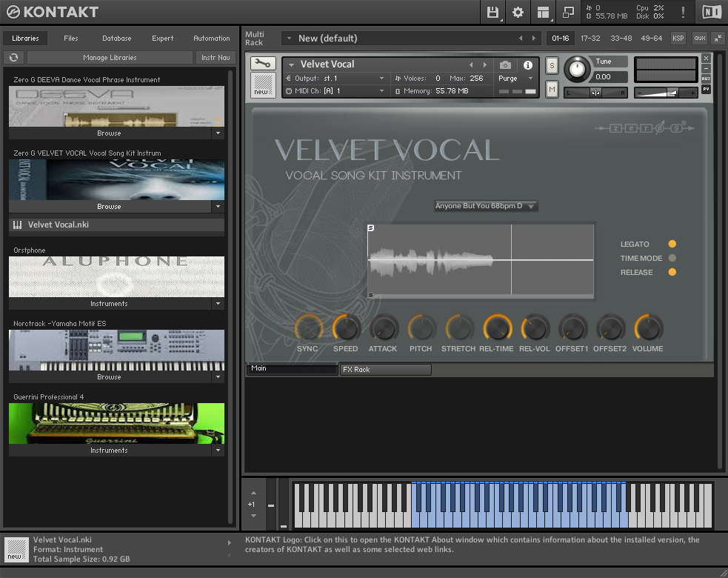
Task: Select the Velvet Vocal.nki file
Action: [x=116, y=225]
